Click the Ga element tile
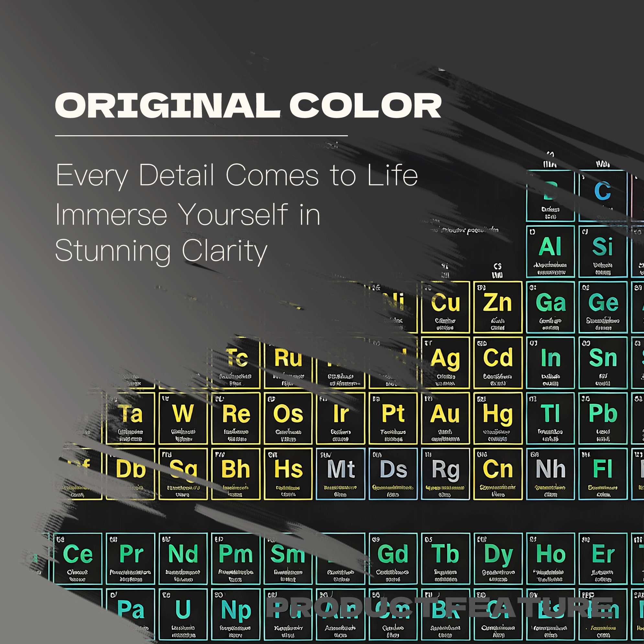This screenshot has width=644, height=644. [551, 307]
